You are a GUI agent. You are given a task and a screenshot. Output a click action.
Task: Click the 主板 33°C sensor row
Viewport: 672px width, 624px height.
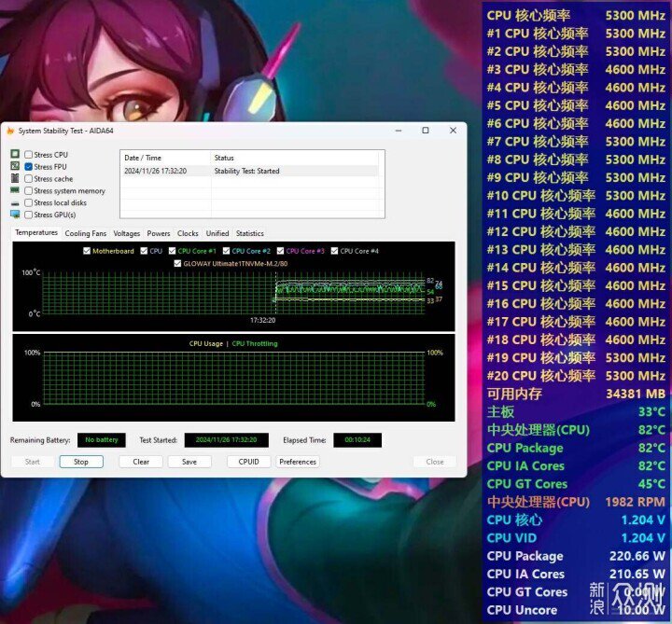(576, 411)
